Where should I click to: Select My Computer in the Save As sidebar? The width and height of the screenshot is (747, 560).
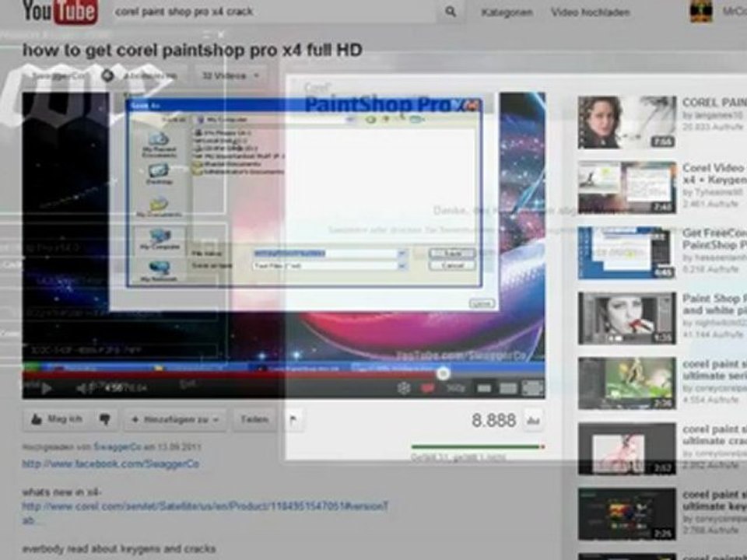pos(160,240)
